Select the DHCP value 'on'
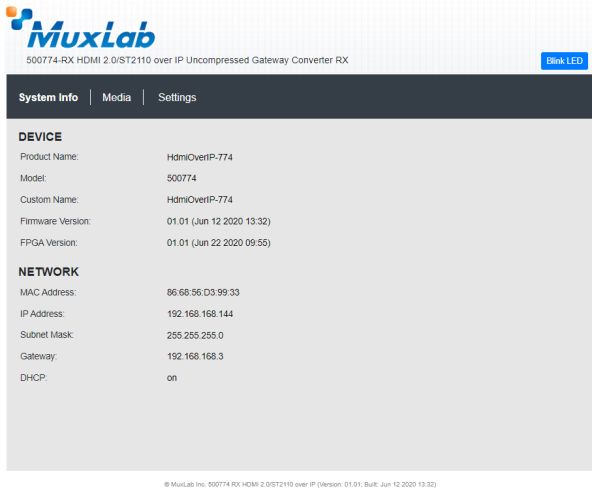This screenshot has height=495, width=592. tap(172, 378)
